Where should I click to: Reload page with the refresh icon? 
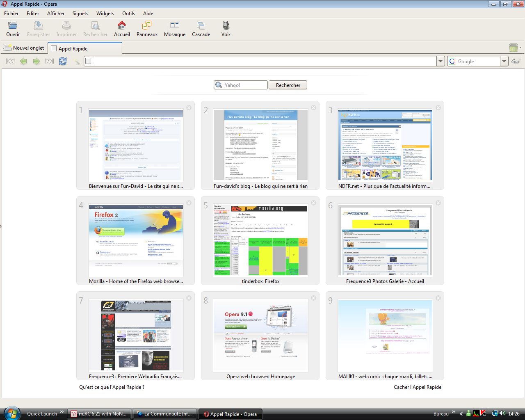point(63,61)
